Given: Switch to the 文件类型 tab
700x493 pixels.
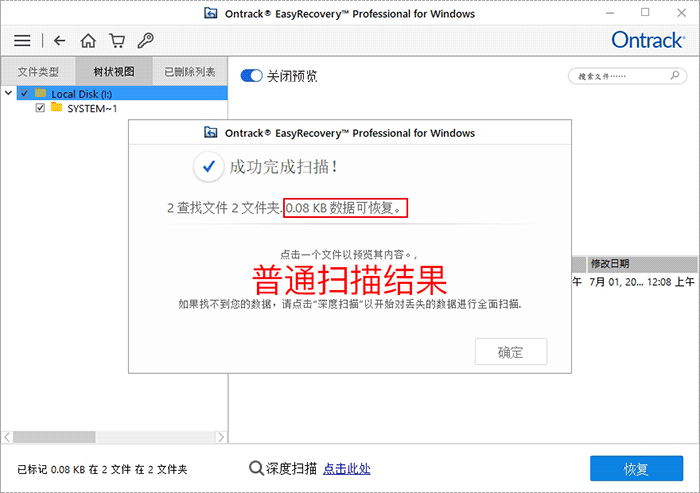Looking at the screenshot, I should point(38,71).
